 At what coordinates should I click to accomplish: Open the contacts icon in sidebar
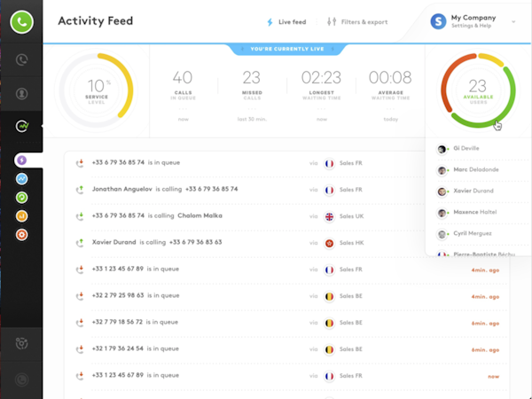[x=22, y=94]
